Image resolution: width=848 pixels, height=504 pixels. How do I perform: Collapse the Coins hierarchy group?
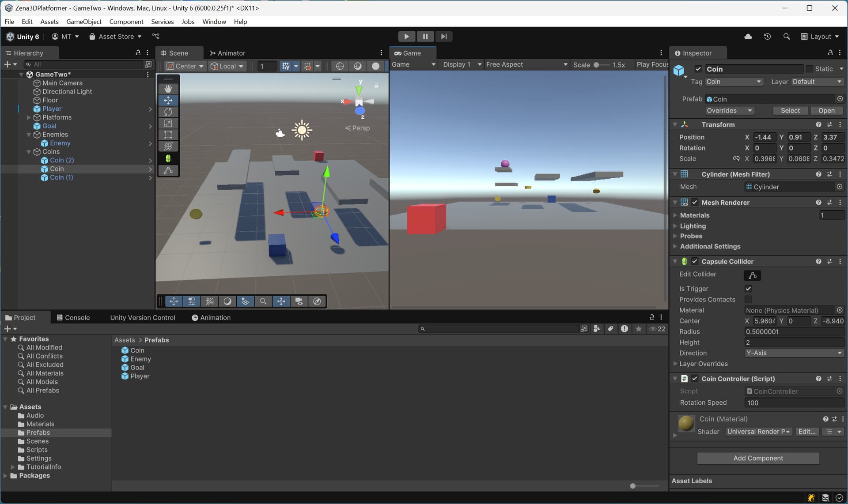coord(29,152)
